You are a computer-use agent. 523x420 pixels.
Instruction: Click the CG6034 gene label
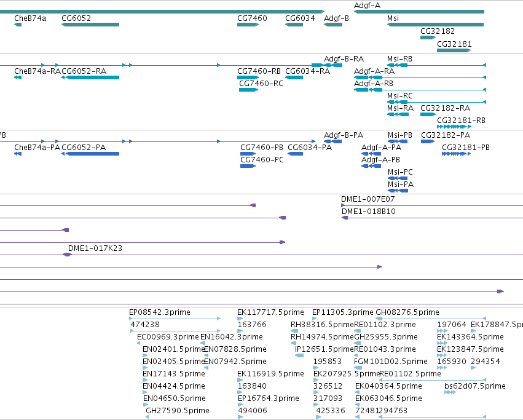300,18
